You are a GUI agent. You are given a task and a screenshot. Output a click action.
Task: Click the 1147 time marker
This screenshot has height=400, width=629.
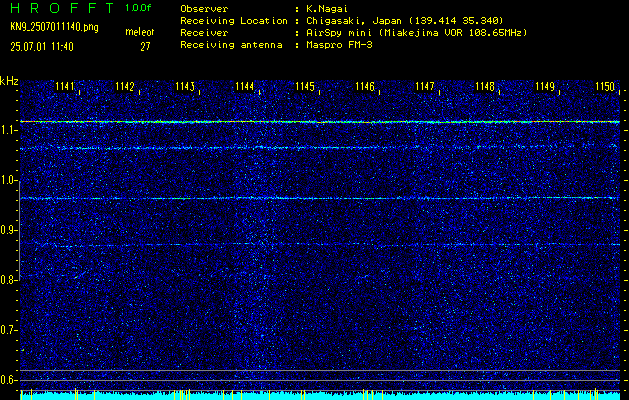coord(424,86)
